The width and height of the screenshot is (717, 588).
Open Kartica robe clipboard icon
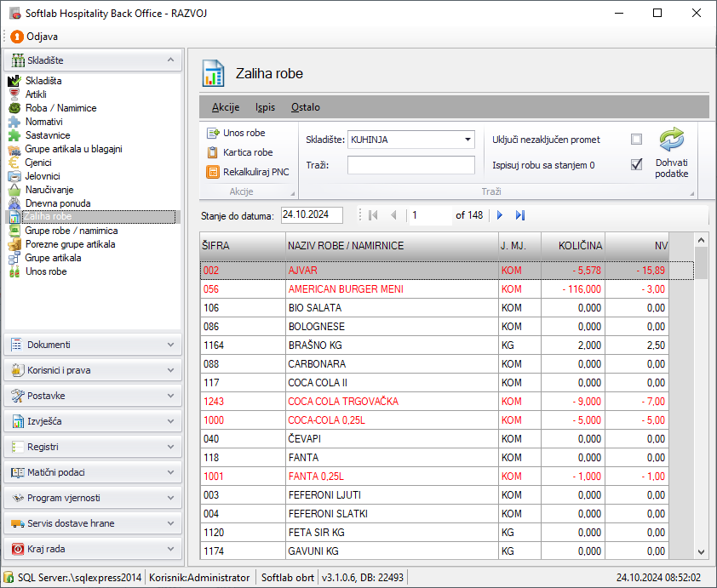[213, 152]
